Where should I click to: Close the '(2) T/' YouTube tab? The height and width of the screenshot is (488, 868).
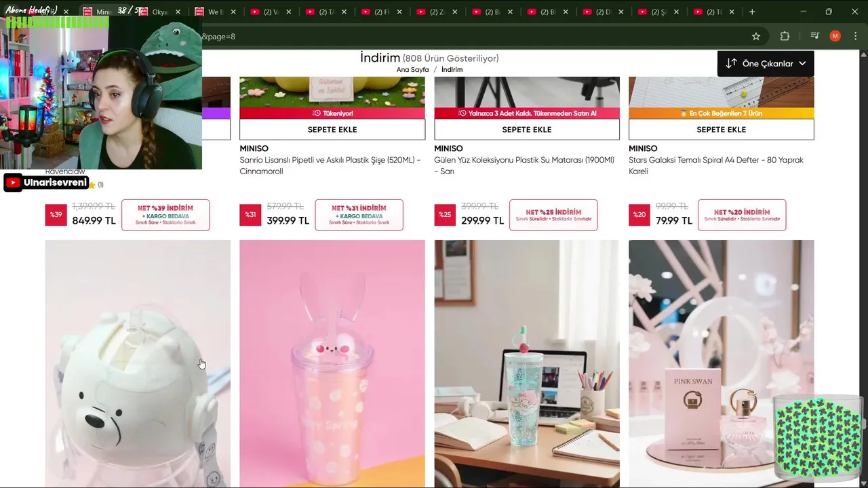click(x=344, y=12)
